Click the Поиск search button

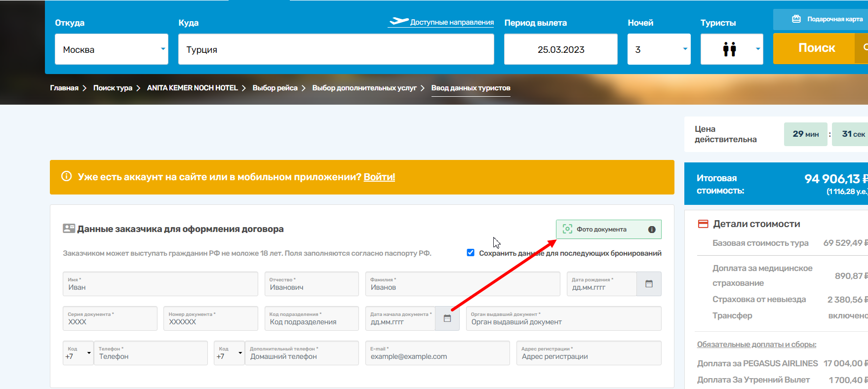pyautogui.click(x=817, y=48)
